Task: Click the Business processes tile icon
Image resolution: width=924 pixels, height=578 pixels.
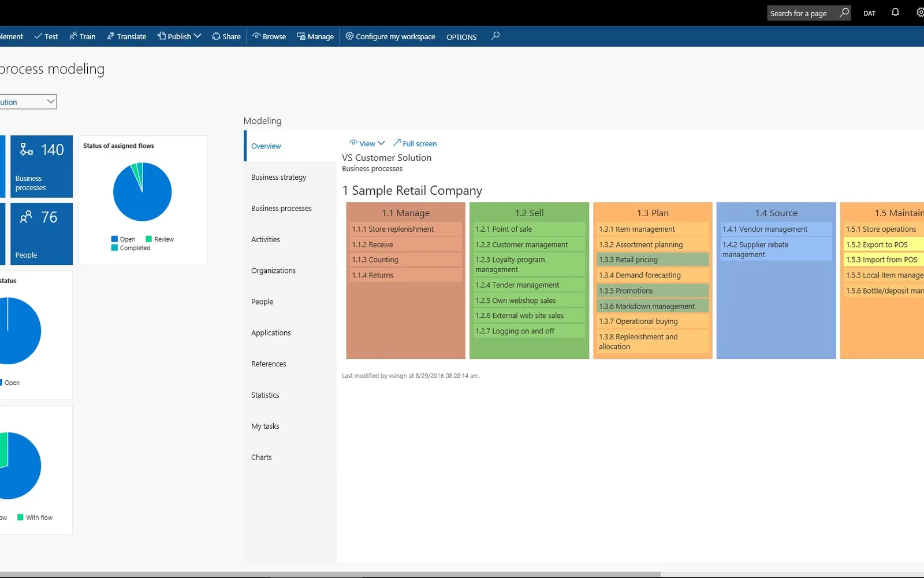Action: tap(27, 150)
